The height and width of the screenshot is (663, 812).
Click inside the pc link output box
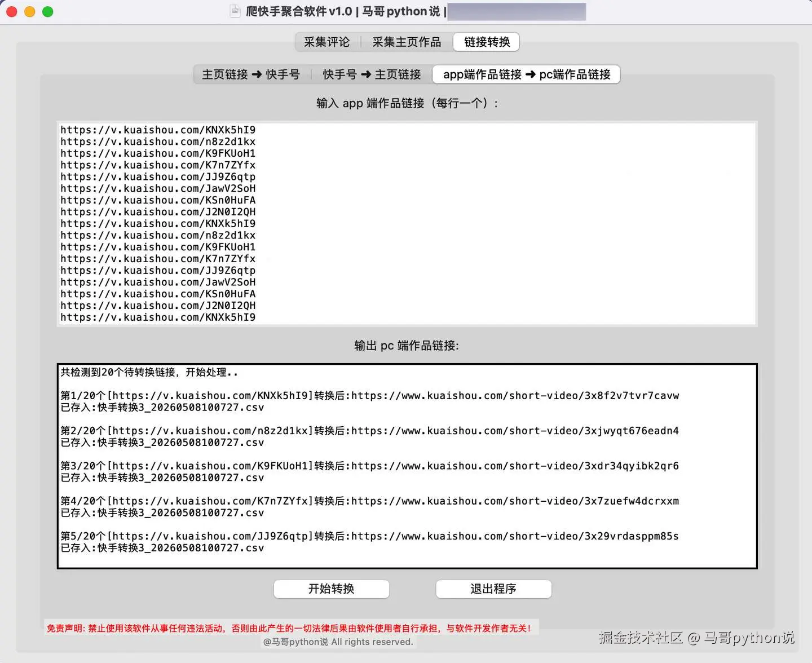pyautogui.click(x=407, y=466)
